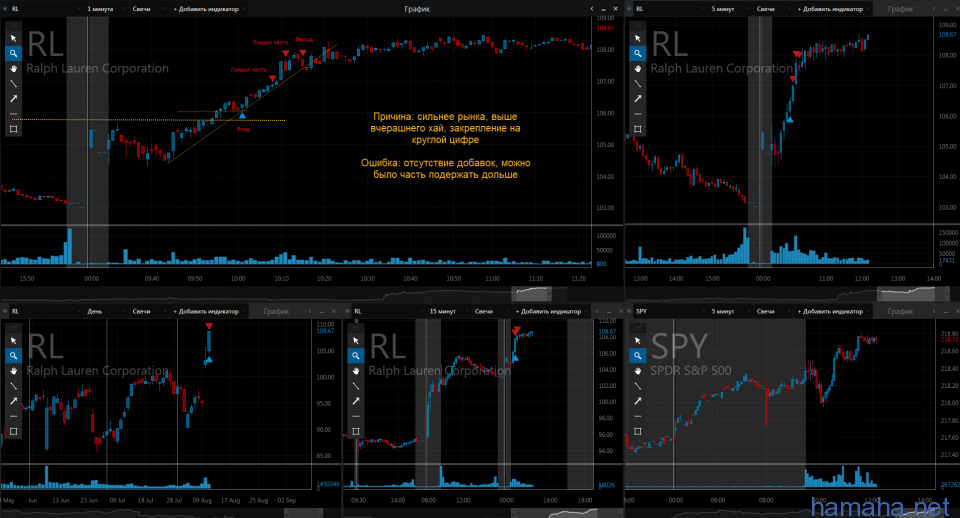Click '+ Добавить индикатор' in the 15-minute chart
Viewport: 960px width, 518px height.
pyautogui.click(x=549, y=312)
